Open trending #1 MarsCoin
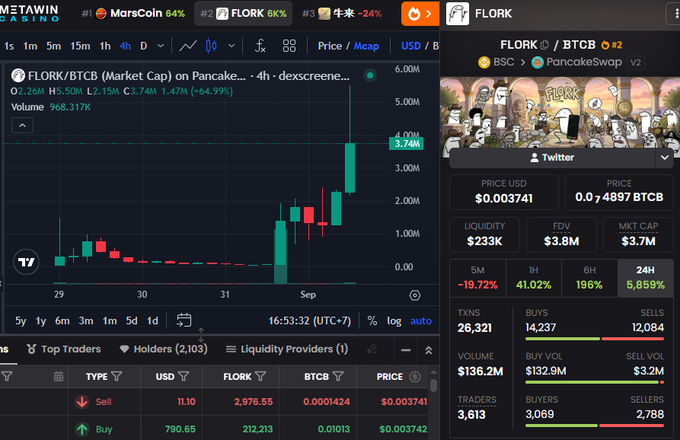This screenshot has width=680, height=440. pos(133,13)
